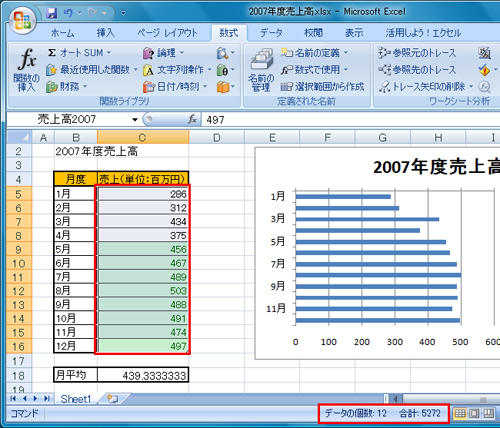Switch to the 挿入 tab

pyautogui.click(x=106, y=33)
